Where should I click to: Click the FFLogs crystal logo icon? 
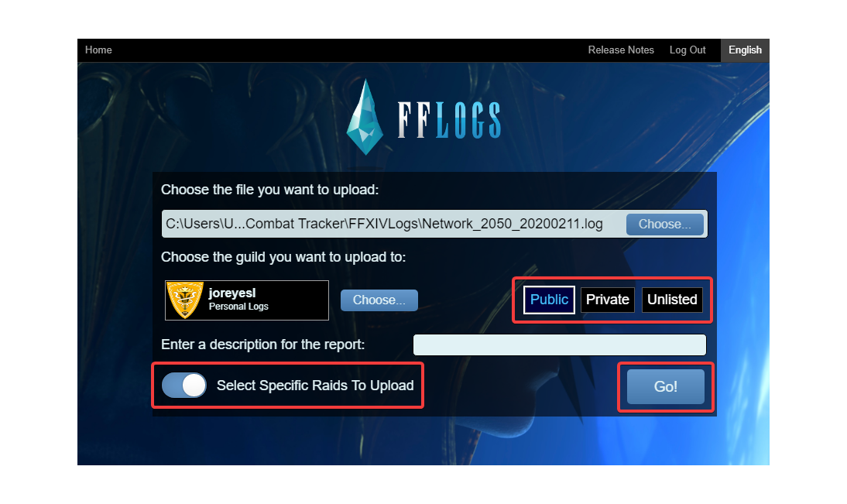pyautogui.click(x=365, y=117)
